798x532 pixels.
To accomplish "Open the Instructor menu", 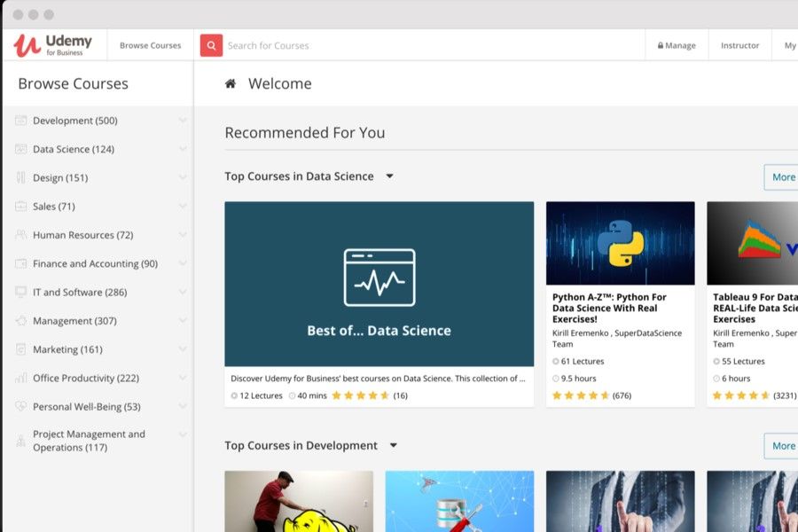I will pyautogui.click(x=739, y=44).
